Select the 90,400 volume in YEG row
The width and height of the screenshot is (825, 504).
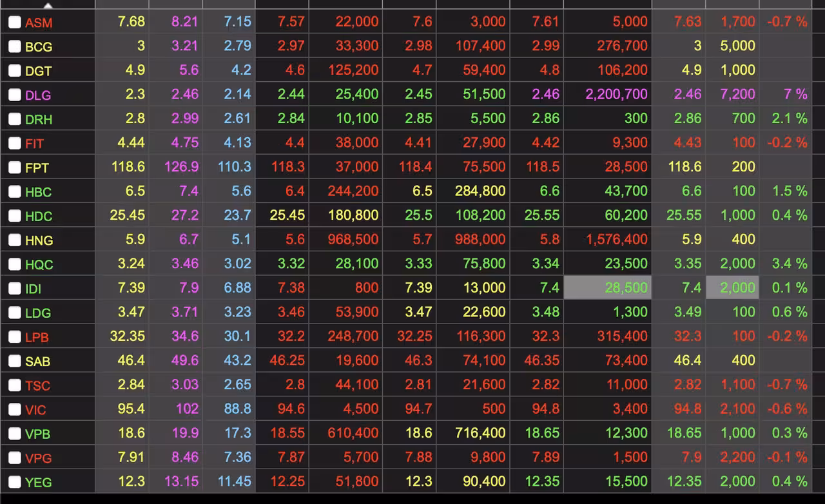click(484, 481)
